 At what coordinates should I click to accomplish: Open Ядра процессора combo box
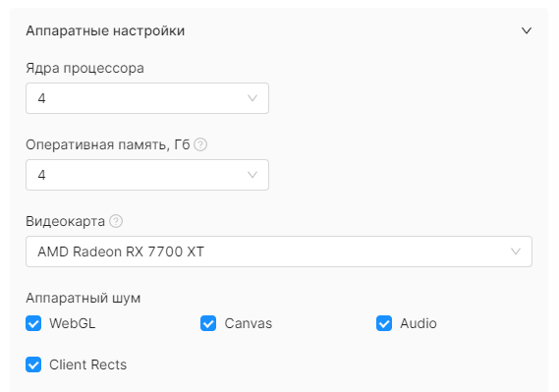point(147,98)
